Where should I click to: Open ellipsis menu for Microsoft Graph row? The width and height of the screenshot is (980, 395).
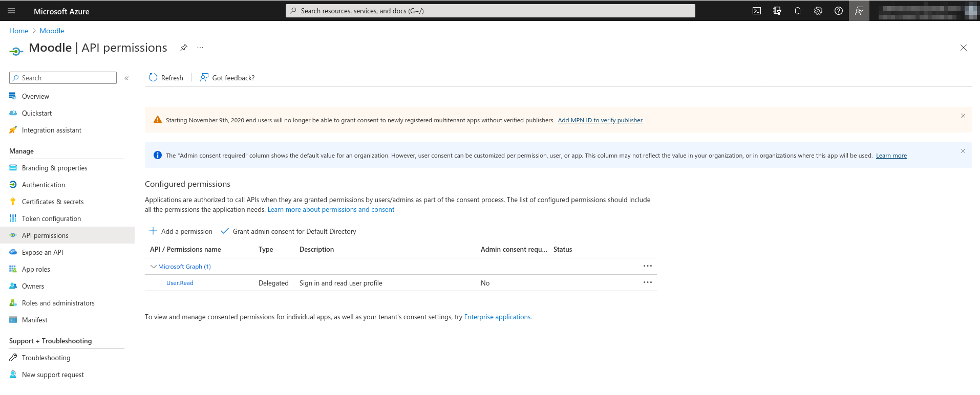coord(648,266)
